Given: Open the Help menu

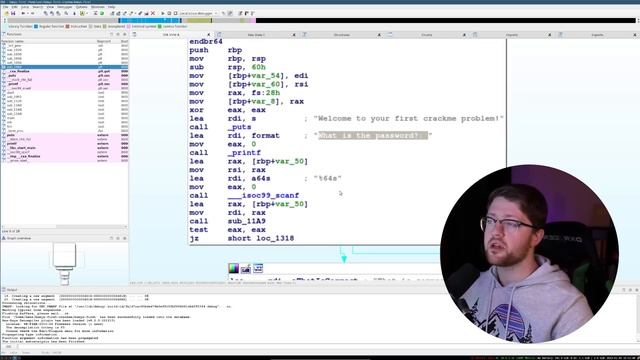Looking at the screenshot, I should 111,7.
